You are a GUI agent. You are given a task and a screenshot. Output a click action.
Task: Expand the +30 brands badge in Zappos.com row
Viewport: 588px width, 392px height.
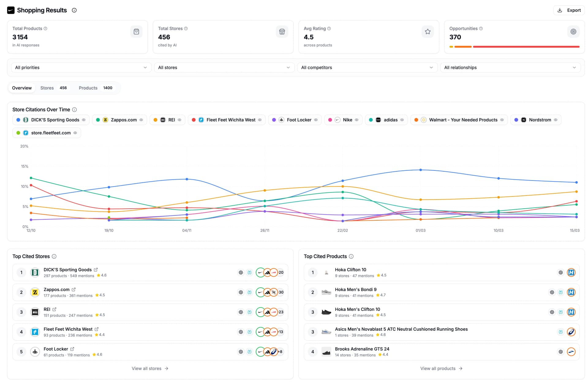281,292
